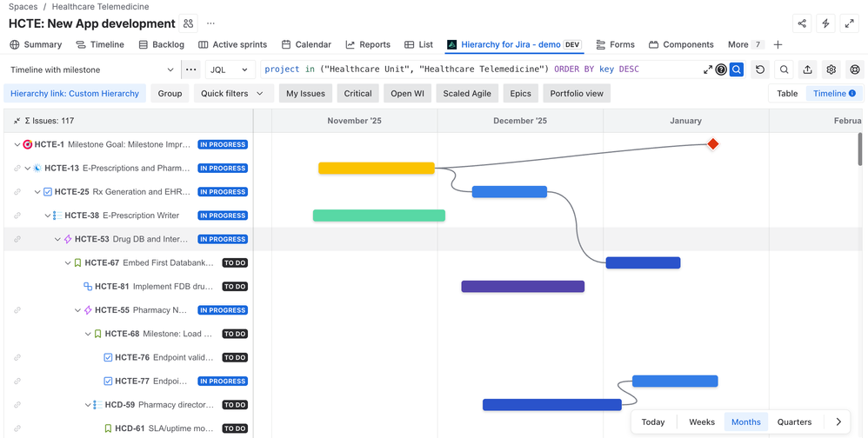Collapse the HCTE-25 row

click(x=37, y=192)
